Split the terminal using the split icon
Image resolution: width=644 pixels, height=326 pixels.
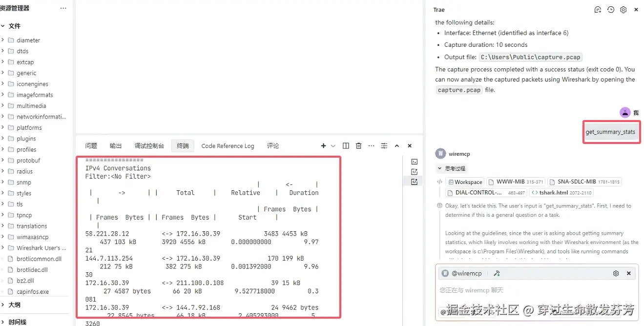[346, 145]
